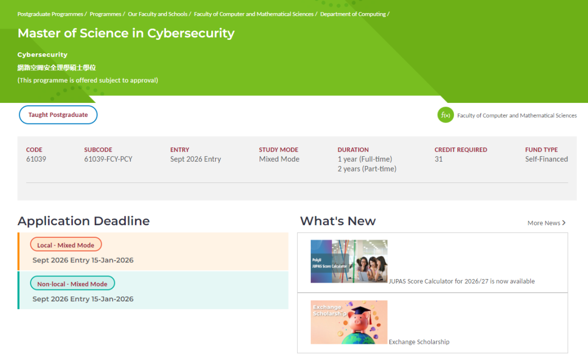Select the Non-local - Mixed Mode tag

tap(72, 283)
